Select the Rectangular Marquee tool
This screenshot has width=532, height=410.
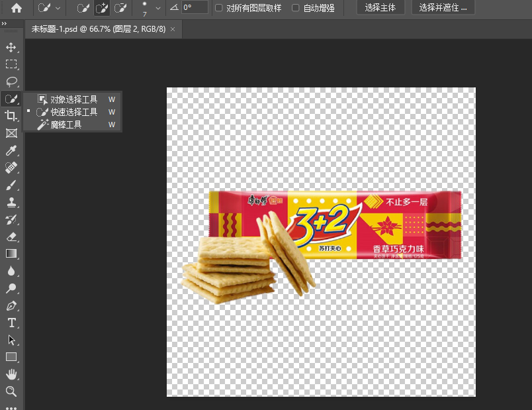[11, 64]
